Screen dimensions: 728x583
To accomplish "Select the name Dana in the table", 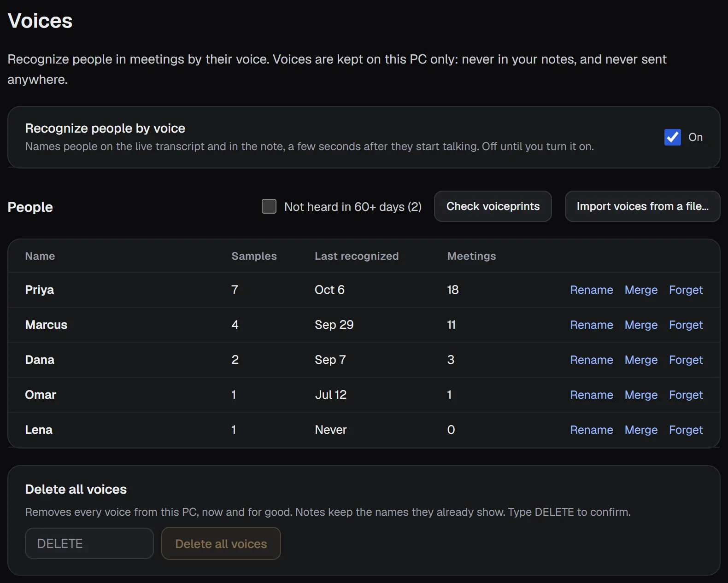I will [x=40, y=360].
